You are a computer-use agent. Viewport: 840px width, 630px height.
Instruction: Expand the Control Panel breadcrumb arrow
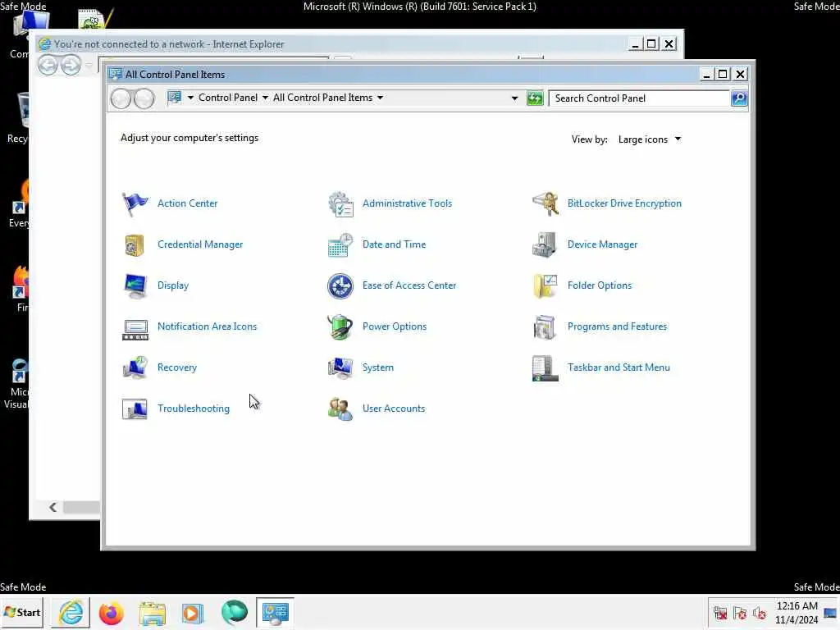pos(265,98)
